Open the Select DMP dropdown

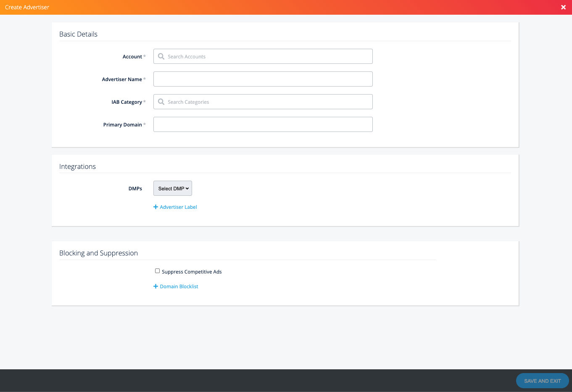pos(173,189)
